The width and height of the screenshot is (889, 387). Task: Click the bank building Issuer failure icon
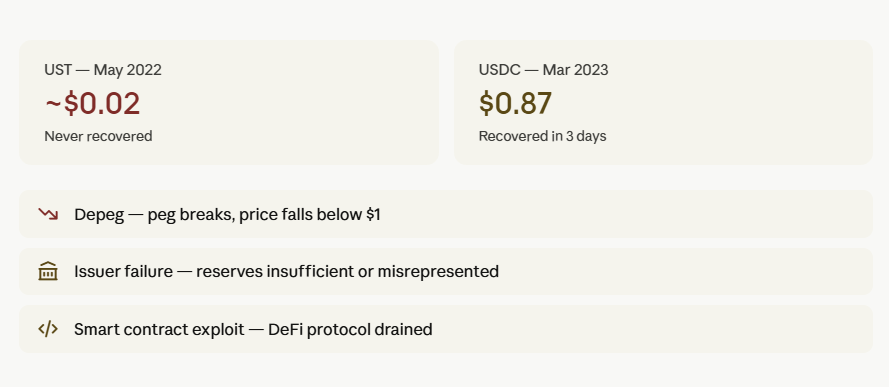48,271
